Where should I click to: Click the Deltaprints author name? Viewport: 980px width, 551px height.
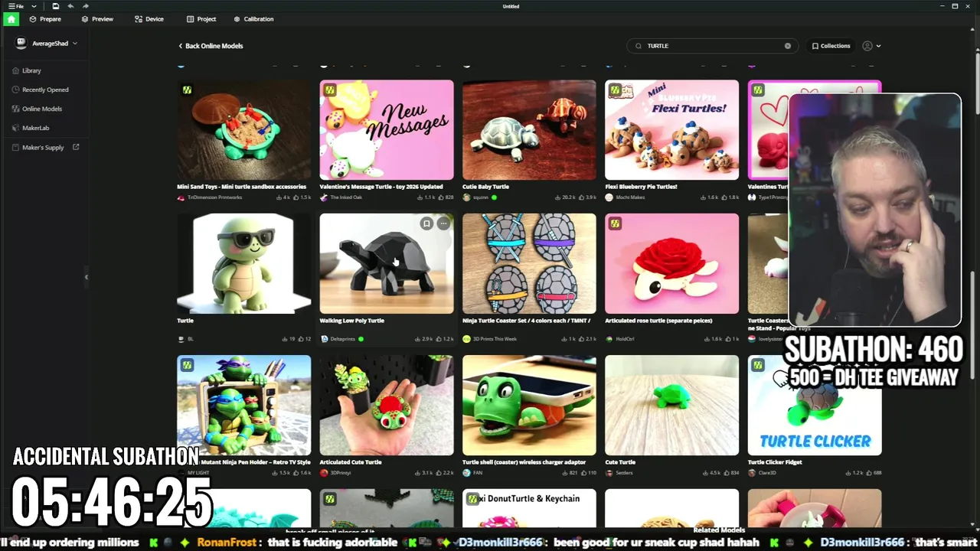pyautogui.click(x=342, y=339)
